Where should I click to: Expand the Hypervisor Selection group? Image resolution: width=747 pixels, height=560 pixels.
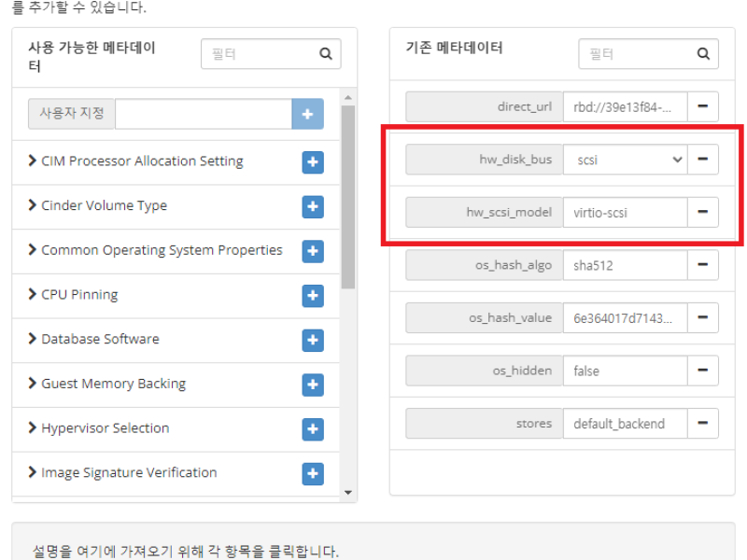[x=32, y=427]
